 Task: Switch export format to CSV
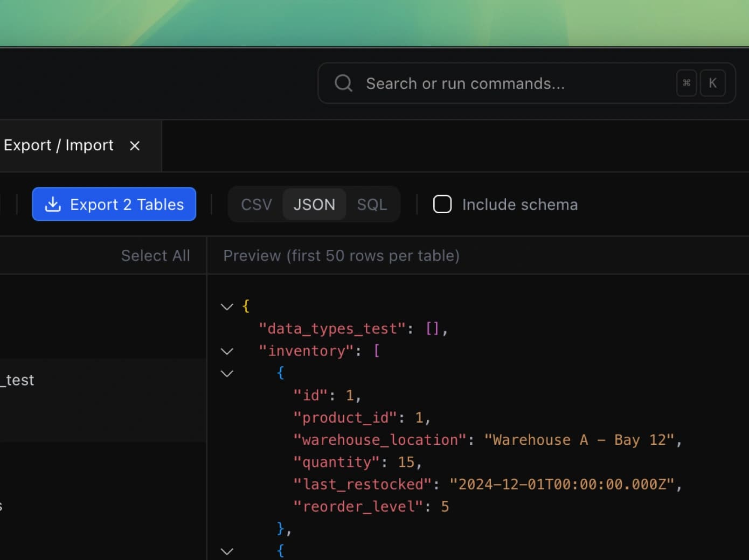pos(256,205)
